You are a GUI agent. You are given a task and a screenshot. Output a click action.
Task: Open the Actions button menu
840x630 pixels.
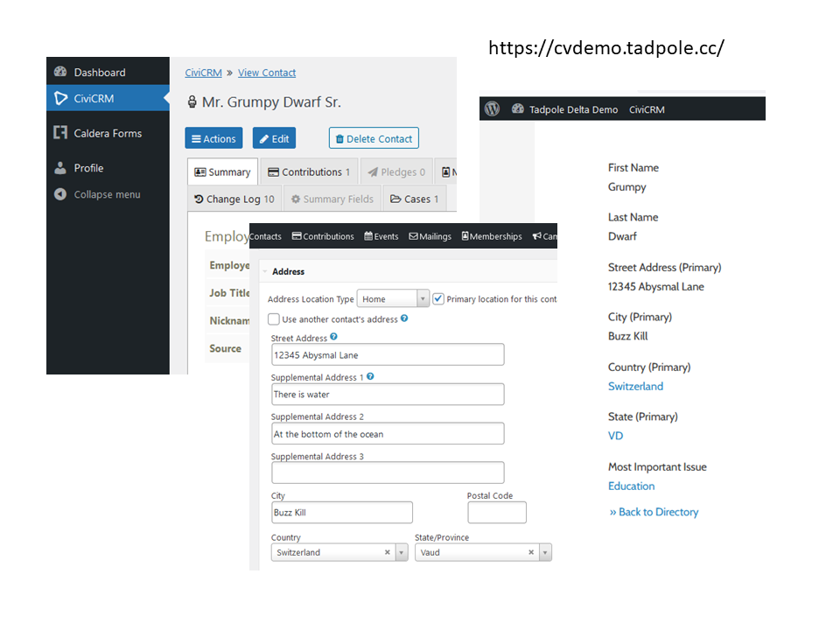pos(213,138)
